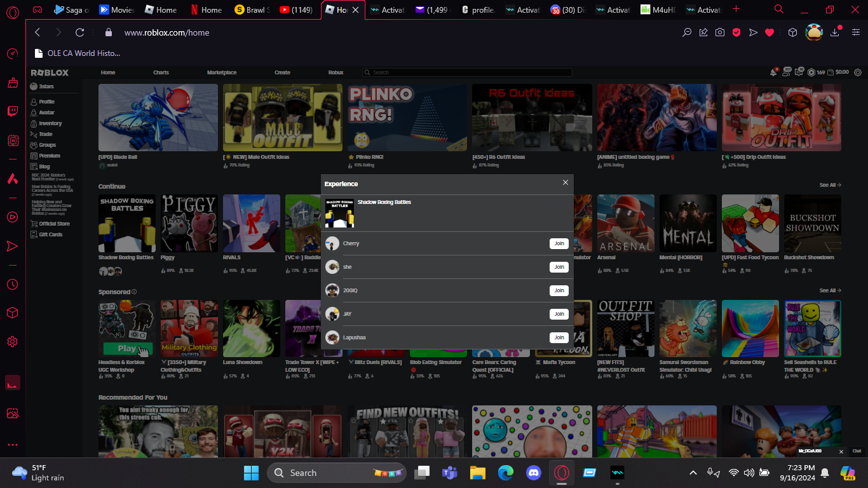Image resolution: width=868 pixels, height=488 pixels.
Task: Open Charts in Roblox navigation
Action: (161, 72)
